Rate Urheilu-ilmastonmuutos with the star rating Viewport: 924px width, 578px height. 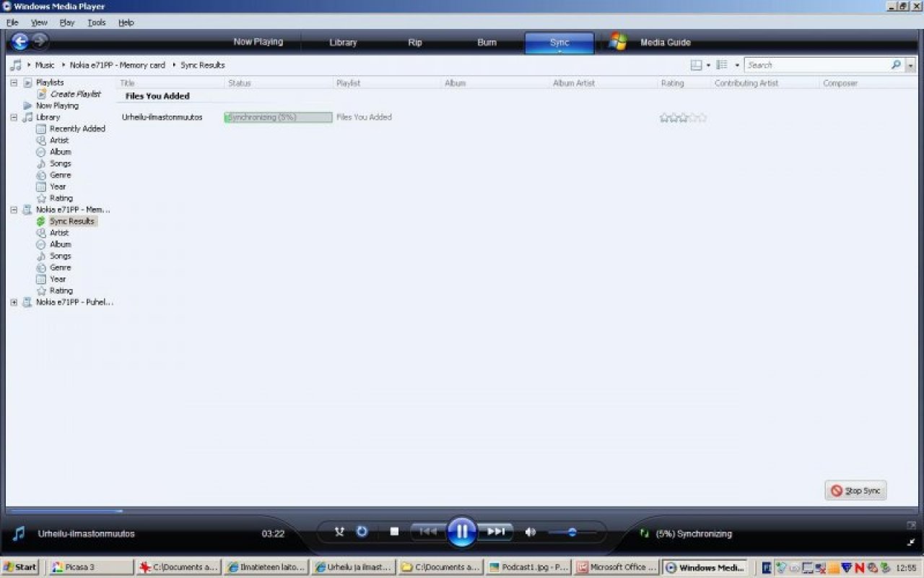pos(683,117)
